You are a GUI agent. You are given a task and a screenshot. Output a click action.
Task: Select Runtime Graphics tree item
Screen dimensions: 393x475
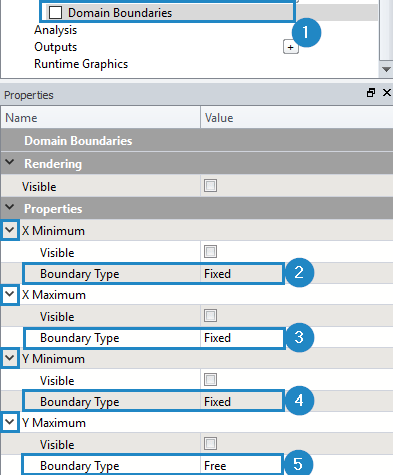(81, 64)
